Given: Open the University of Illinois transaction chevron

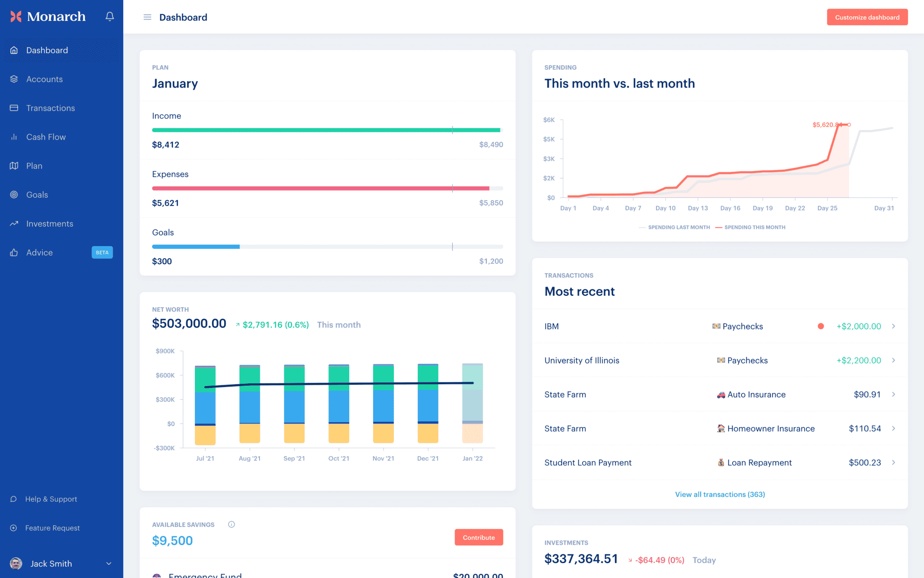Looking at the screenshot, I should [894, 360].
